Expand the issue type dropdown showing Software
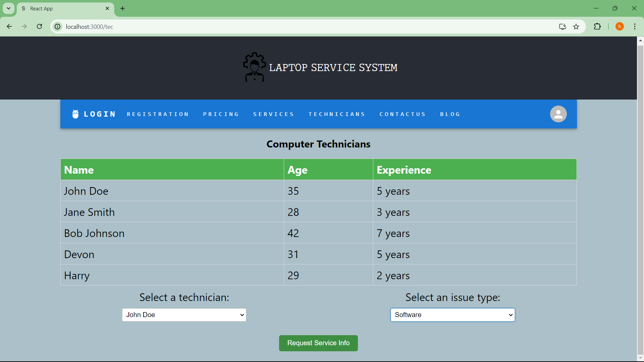This screenshot has width=644, height=362. (x=452, y=315)
